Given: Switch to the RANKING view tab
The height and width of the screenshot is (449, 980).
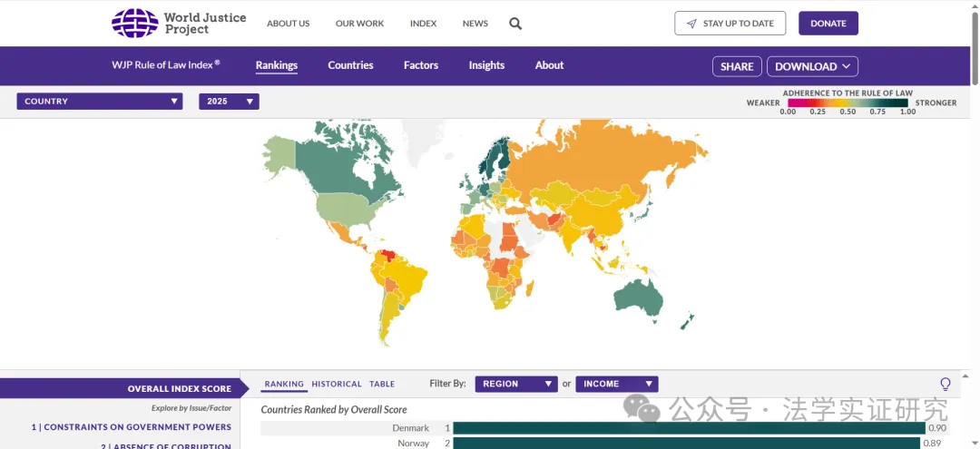Looking at the screenshot, I should (x=284, y=384).
